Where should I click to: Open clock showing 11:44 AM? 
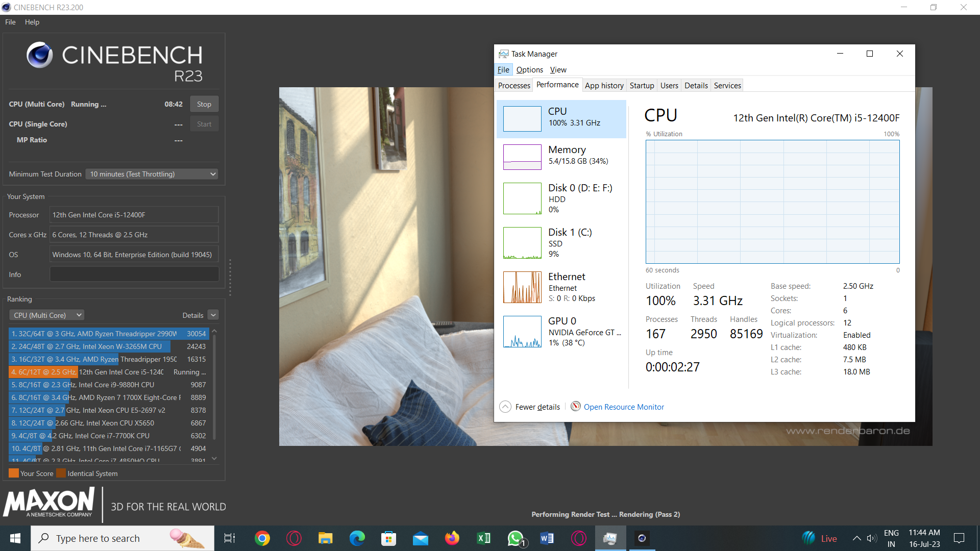[924, 538]
